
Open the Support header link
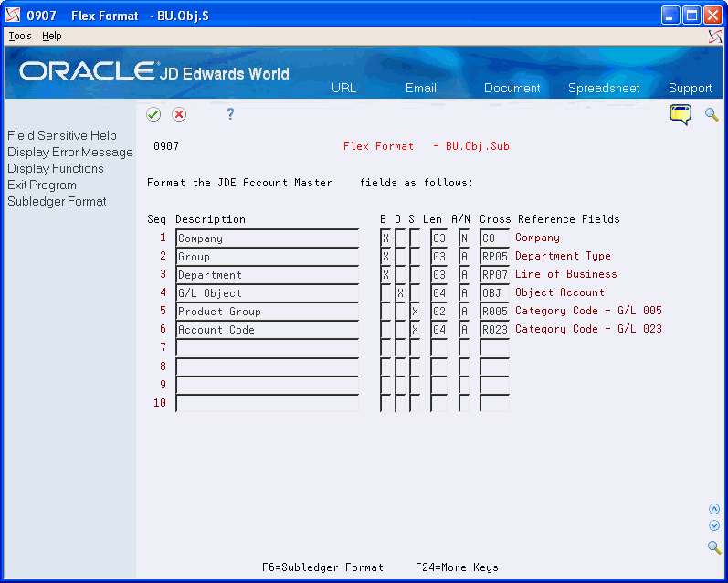(x=690, y=88)
